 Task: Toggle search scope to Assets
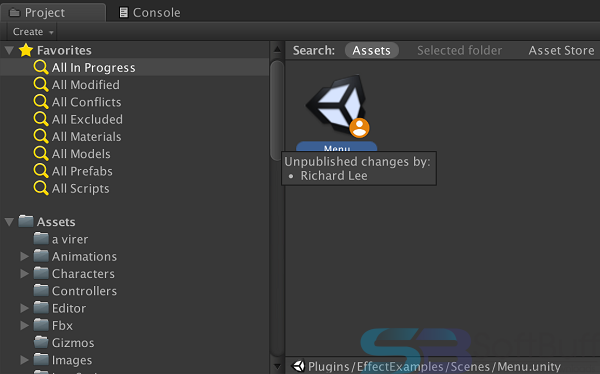coord(372,50)
